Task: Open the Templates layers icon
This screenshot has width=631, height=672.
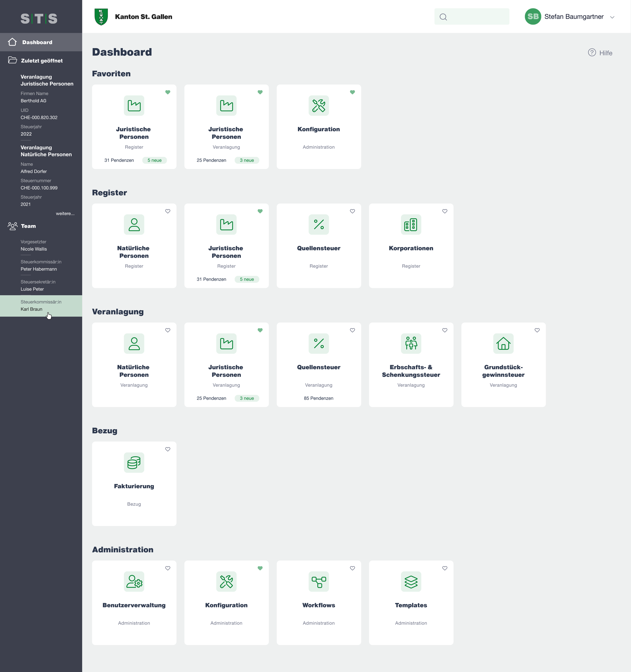Action: (411, 581)
